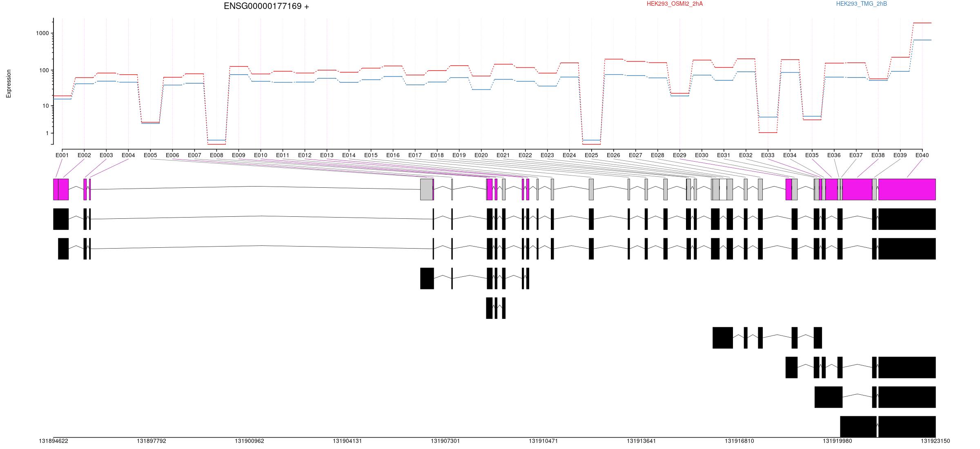Click exon label E038
The width and height of the screenshot is (980, 449).
click(878, 155)
